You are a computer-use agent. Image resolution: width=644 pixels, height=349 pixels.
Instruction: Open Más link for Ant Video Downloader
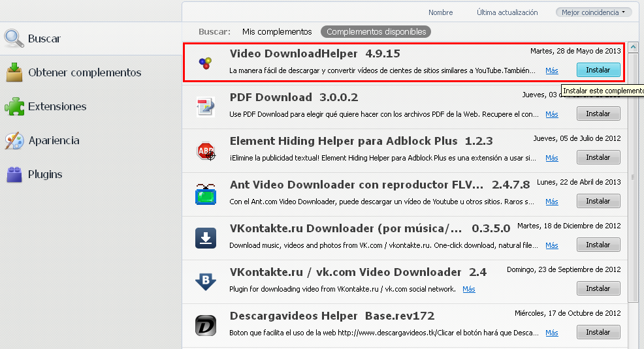tap(552, 202)
